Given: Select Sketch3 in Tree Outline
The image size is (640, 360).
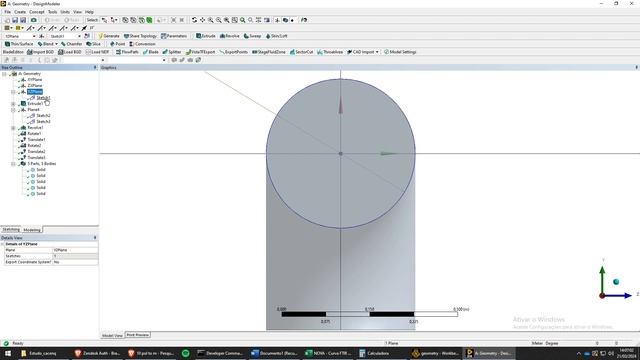Looking at the screenshot, I should pyautogui.click(x=43, y=122).
